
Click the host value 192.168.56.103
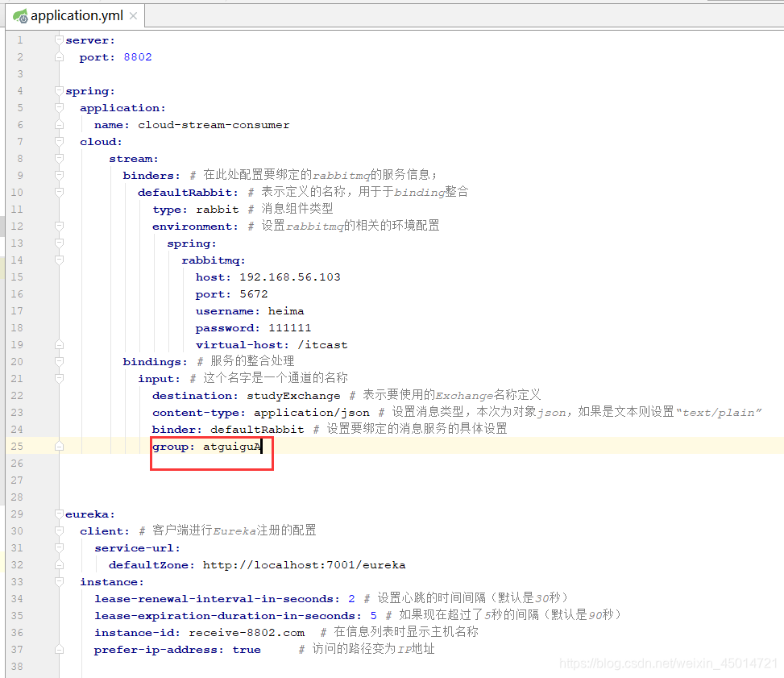pos(290,277)
